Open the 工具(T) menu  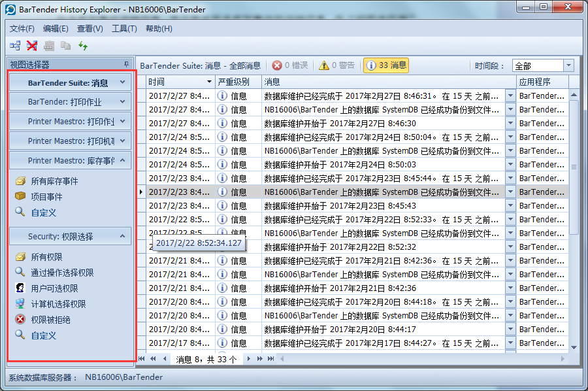click(x=124, y=29)
